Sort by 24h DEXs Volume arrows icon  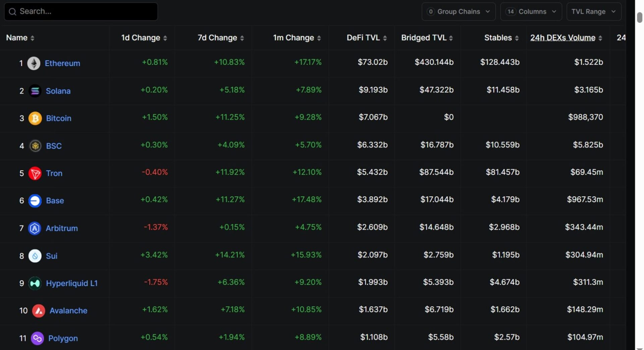click(x=600, y=38)
